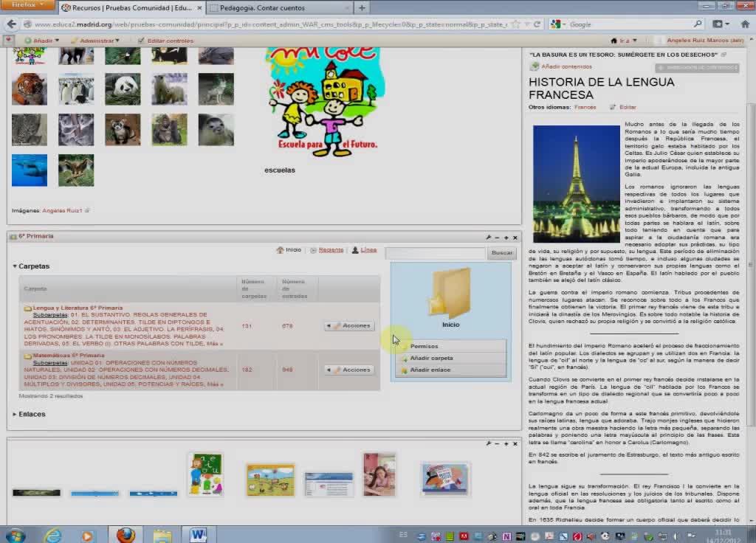Click the Lengua y Literatura folder icon
This screenshot has height=543, width=756.
pos(28,308)
